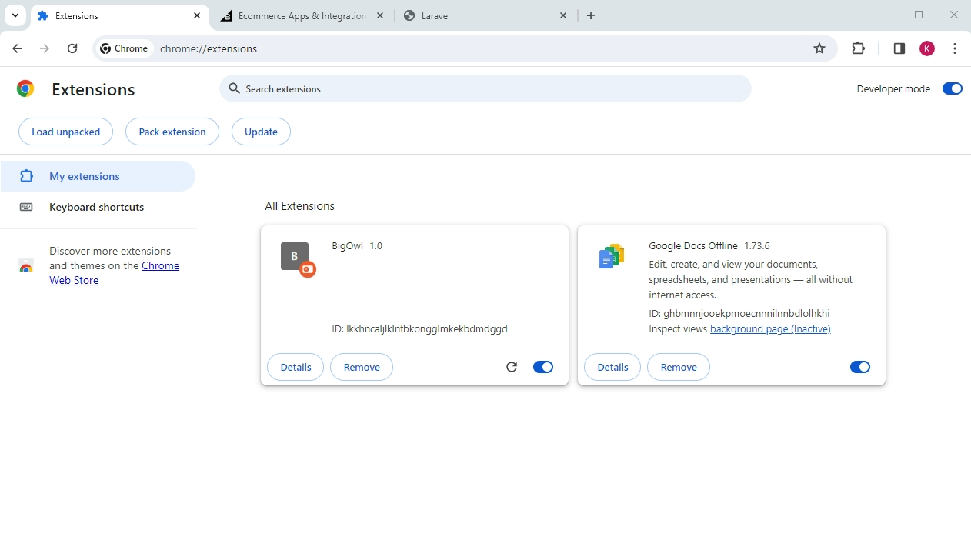Viewport: 971px width, 560px height.
Task: Click the BigOwl extension icon
Action: coord(295,257)
